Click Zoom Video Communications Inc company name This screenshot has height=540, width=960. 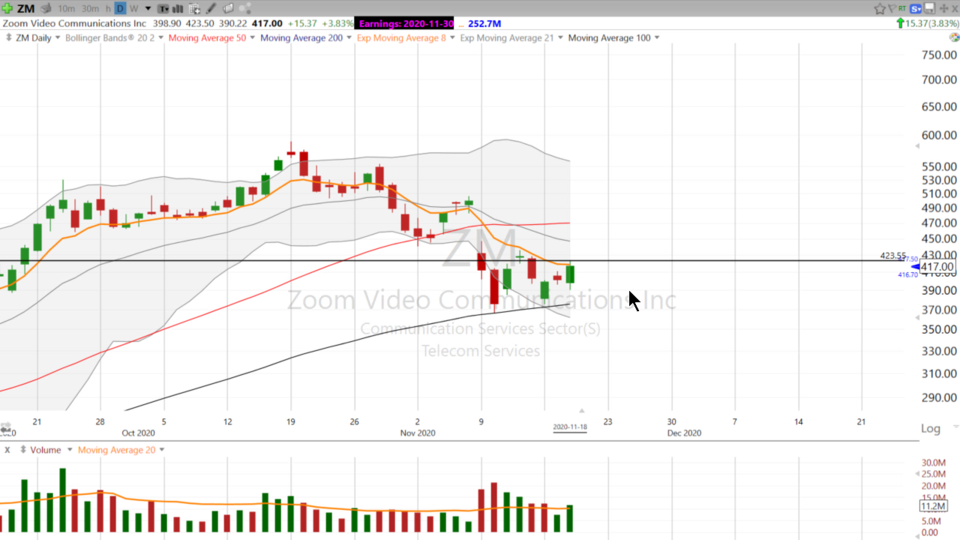[x=75, y=23]
